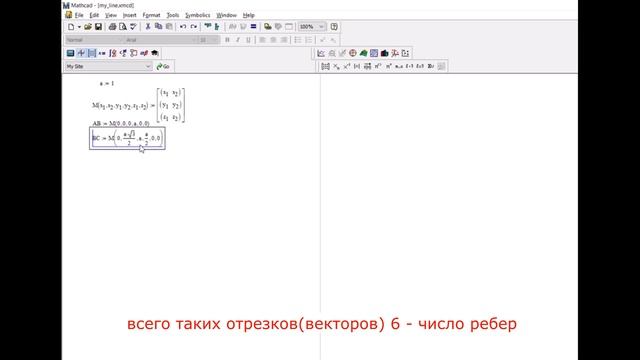
Task: Open the Greek symbols toolbar
Action: pyautogui.click(x=144, y=53)
